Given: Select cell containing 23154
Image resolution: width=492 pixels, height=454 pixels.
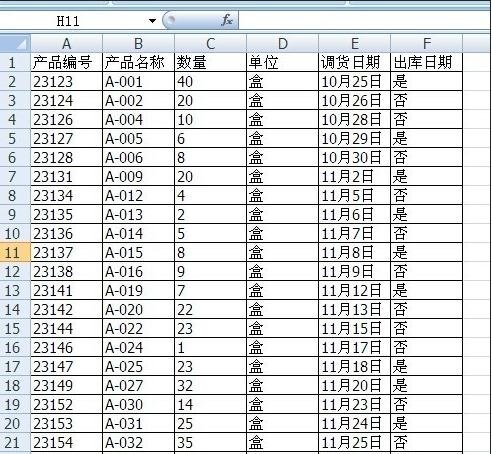Looking at the screenshot, I should point(67,442).
